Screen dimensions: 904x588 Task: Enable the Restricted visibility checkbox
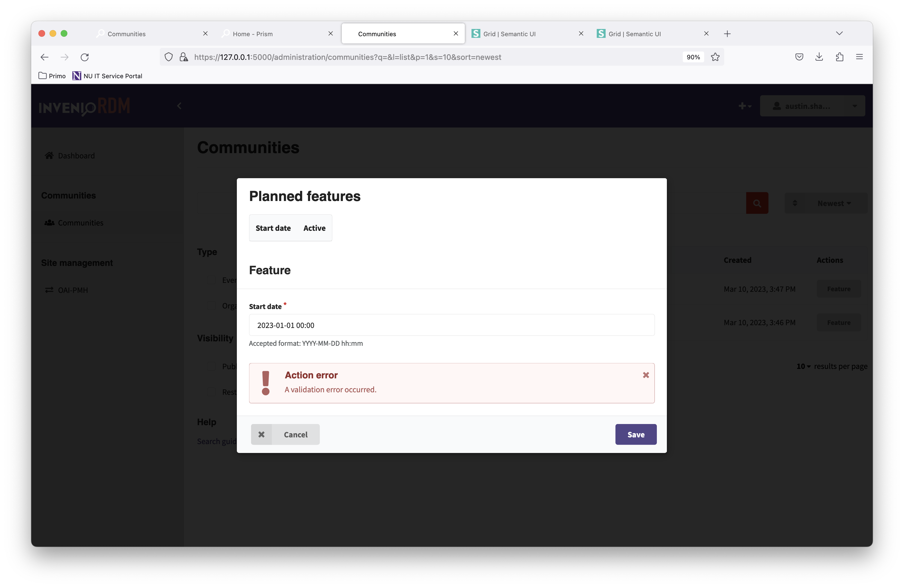point(212,392)
